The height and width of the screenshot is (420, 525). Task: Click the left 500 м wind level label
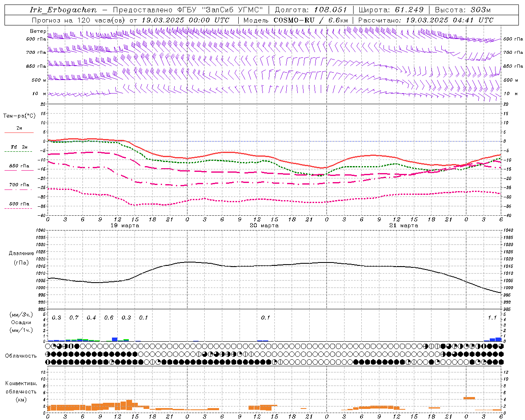point(39,80)
